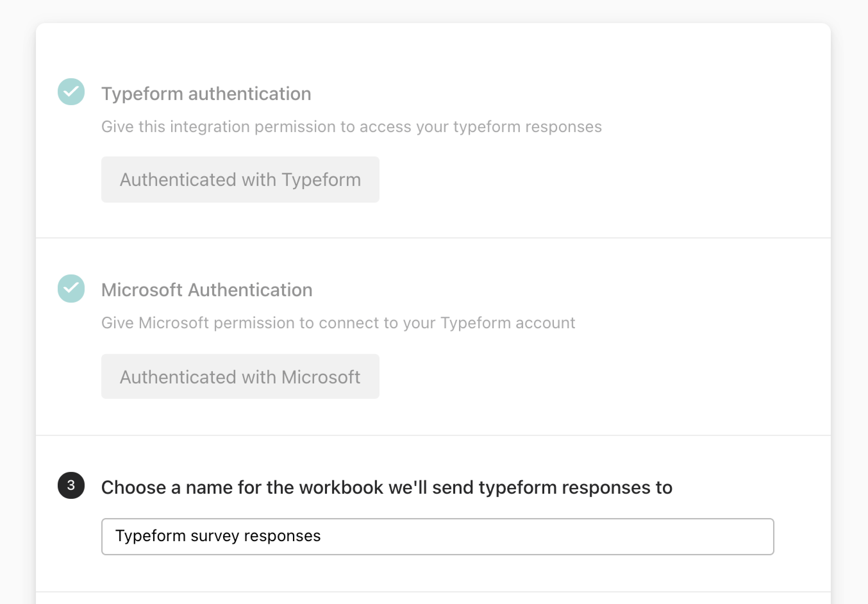Click the Authenticated with Typeform button

240,180
